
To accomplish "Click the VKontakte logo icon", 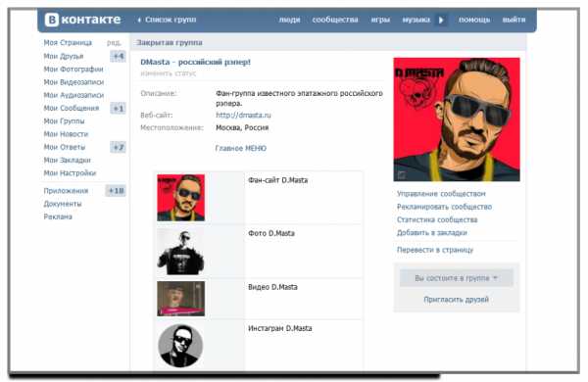I will click(52, 20).
